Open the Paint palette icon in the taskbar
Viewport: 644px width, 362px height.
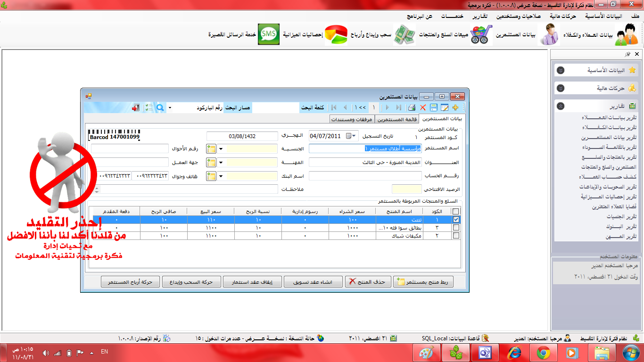(427, 353)
